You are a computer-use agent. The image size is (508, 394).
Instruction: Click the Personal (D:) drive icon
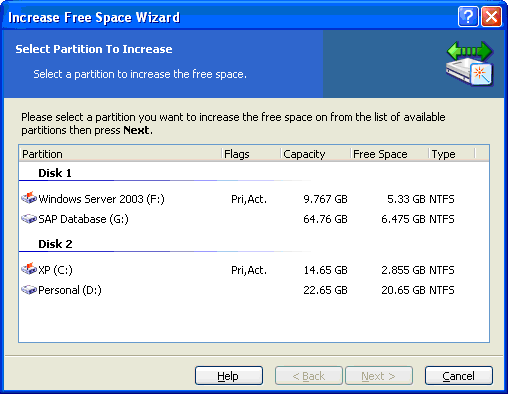click(29, 290)
